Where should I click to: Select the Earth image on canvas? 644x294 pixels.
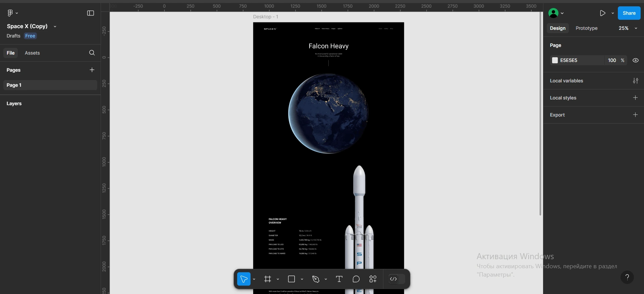(x=328, y=114)
